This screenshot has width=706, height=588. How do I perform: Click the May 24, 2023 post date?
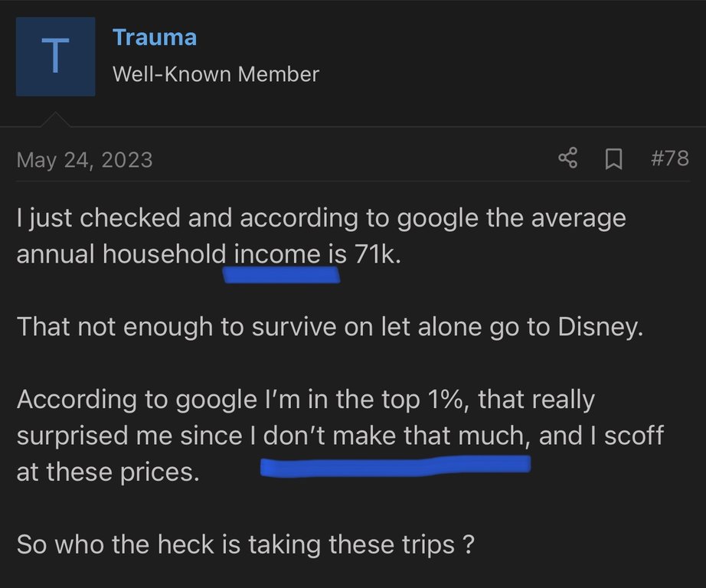coord(84,160)
